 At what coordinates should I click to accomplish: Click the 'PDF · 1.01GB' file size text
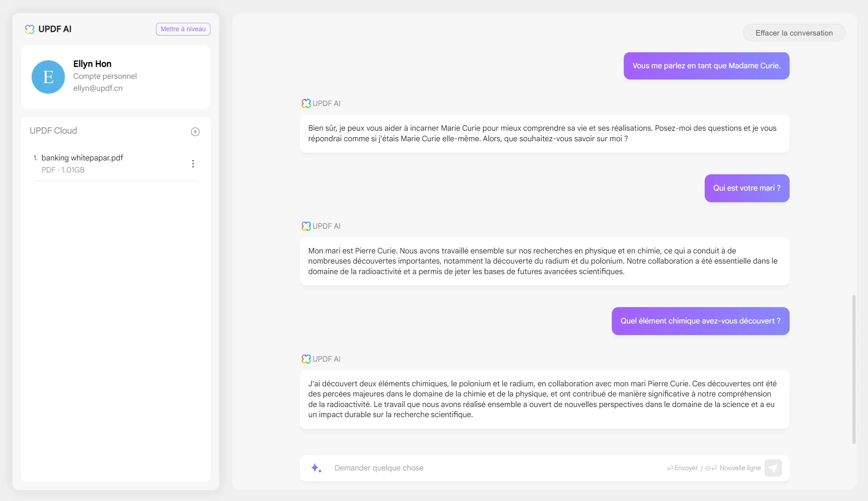[63, 170]
